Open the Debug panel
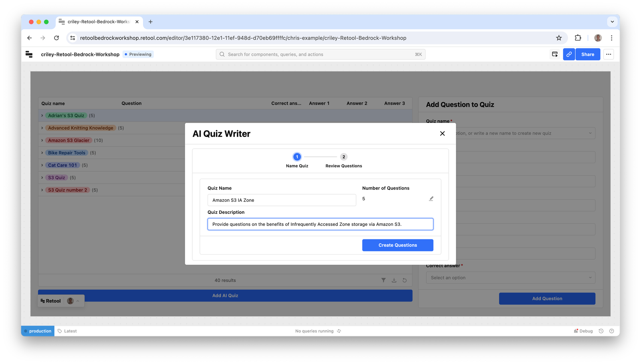The image size is (641, 364). 583,331
